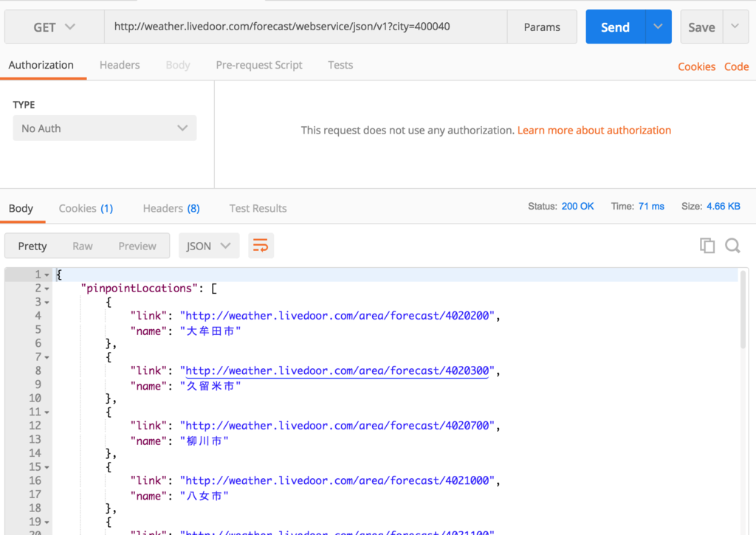The image size is (756, 535).
Task: Collapse the object at line 15
Action: (47, 468)
